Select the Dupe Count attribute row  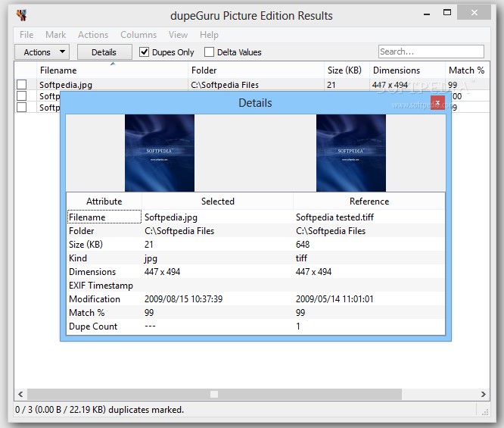[x=256, y=326]
